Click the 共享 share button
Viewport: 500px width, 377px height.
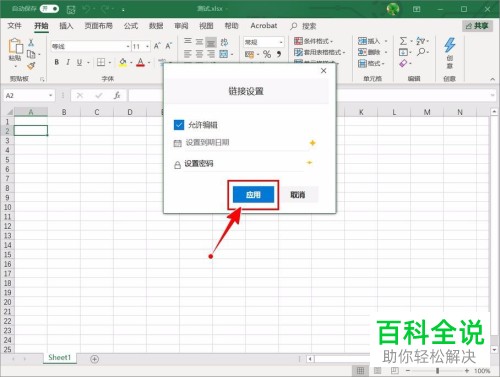coord(477,26)
